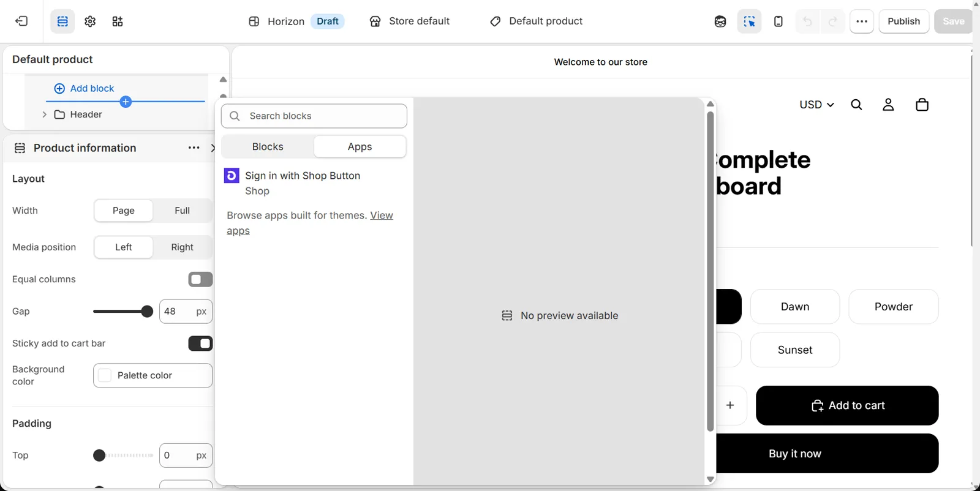Open the shopping cart bag icon
Viewport: 980px width, 491px height.
tap(922, 105)
